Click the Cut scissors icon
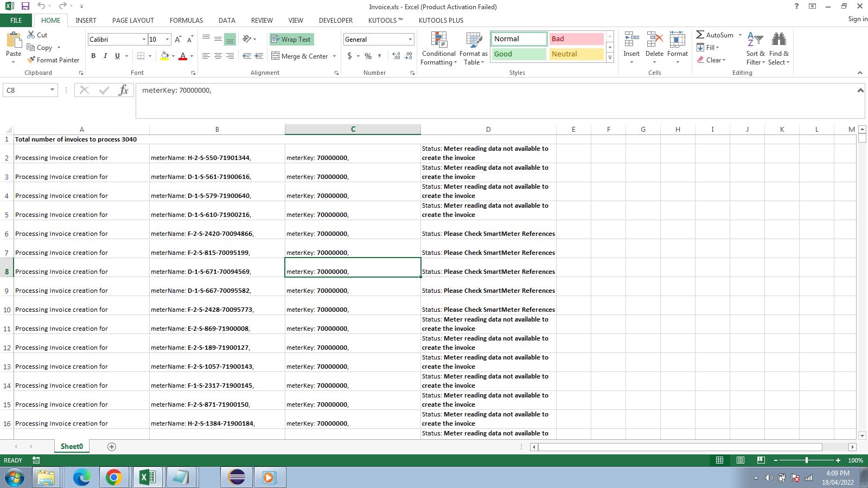 [x=31, y=35]
